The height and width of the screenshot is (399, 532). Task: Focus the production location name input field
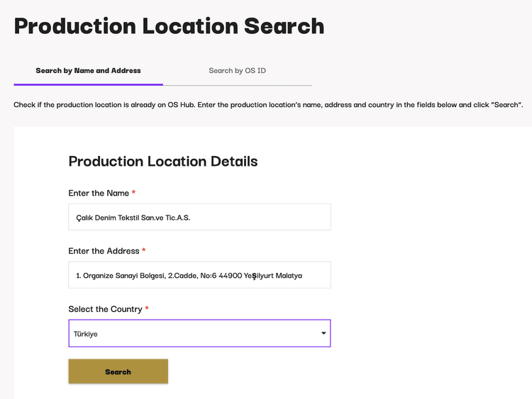click(199, 218)
